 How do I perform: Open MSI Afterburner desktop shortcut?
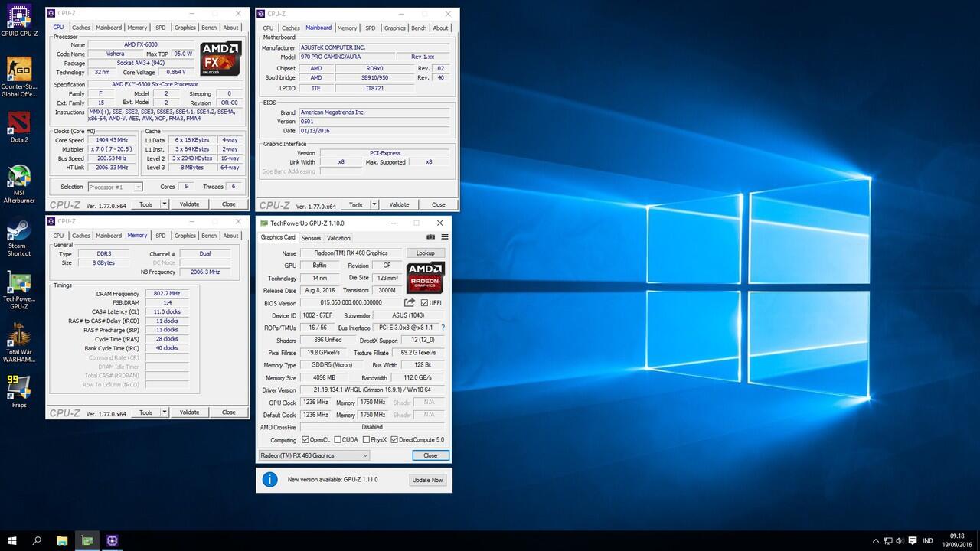coord(19,185)
